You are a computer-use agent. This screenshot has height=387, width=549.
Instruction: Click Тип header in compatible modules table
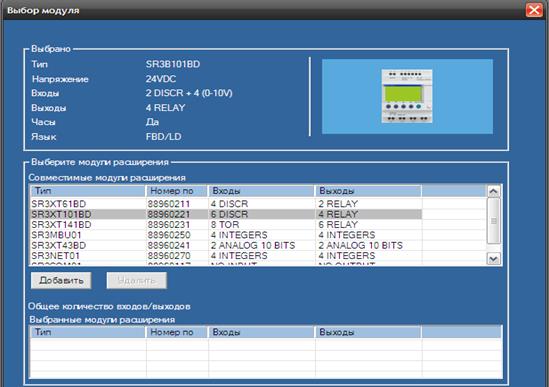pyautogui.click(x=88, y=191)
